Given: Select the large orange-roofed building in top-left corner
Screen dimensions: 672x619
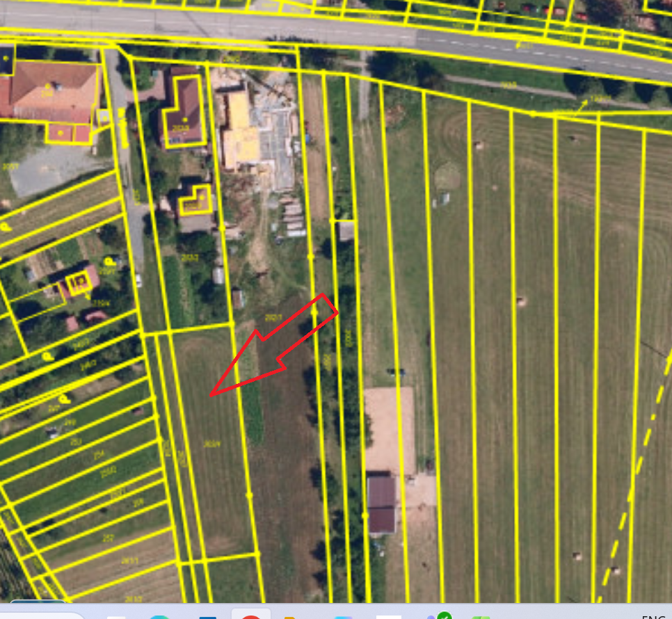Looking at the screenshot, I should (x=52, y=90).
